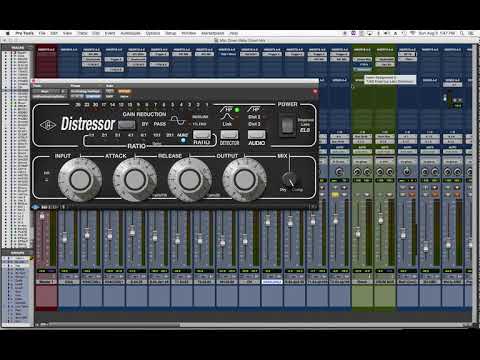This screenshot has height=360, width=480.
Task: Click the AUDIO mode button on Distressor
Action: 257,135
